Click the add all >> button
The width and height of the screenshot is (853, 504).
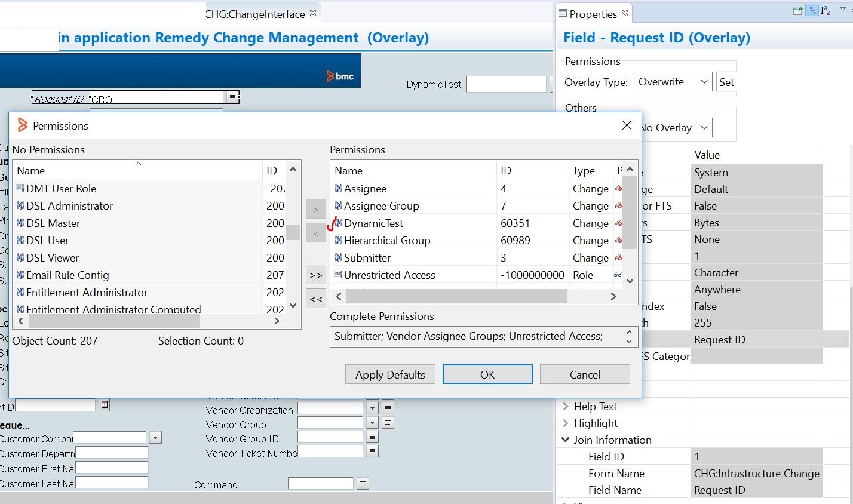(316, 275)
